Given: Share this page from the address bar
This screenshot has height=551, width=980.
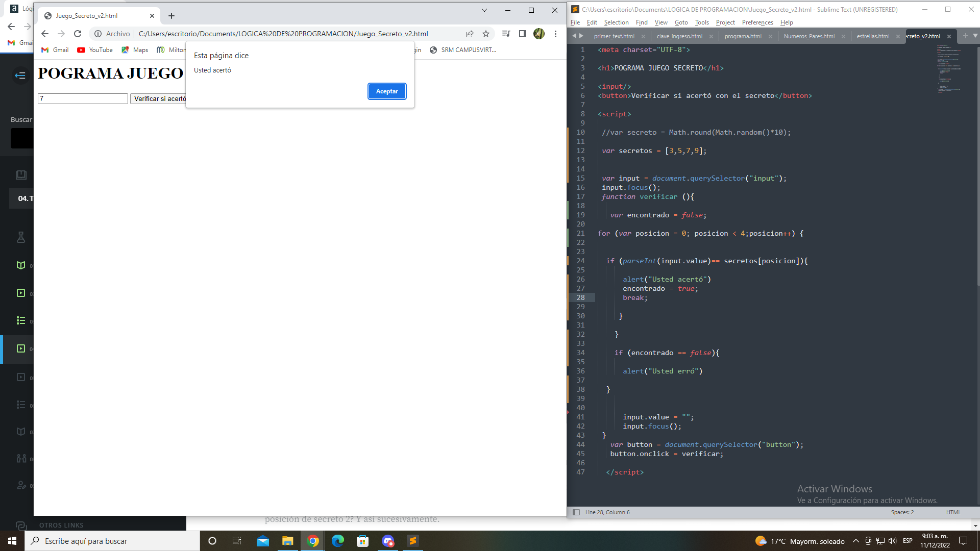Looking at the screenshot, I should (x=470, y=34).
